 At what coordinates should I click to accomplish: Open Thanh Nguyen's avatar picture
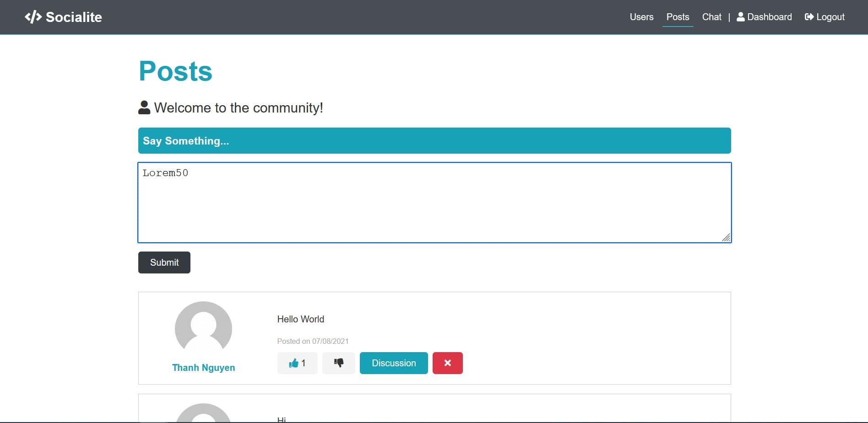[203, 329]
